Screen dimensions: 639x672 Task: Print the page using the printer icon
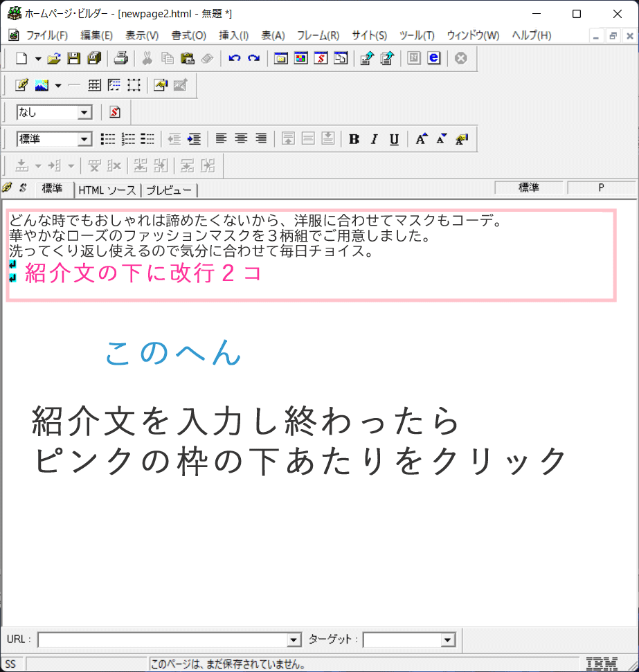(121, 59)
